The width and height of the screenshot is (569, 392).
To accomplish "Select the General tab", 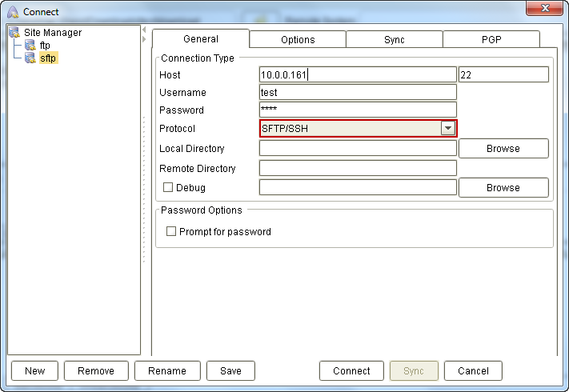I will coord(200,39).
